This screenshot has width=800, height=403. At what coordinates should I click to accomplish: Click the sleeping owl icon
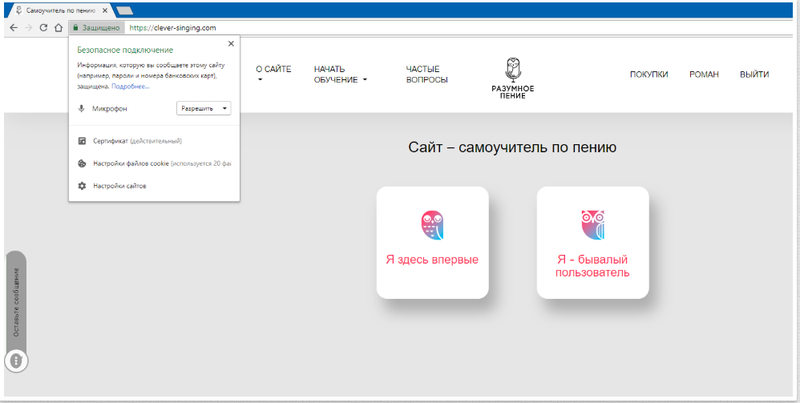pos(432,225)
